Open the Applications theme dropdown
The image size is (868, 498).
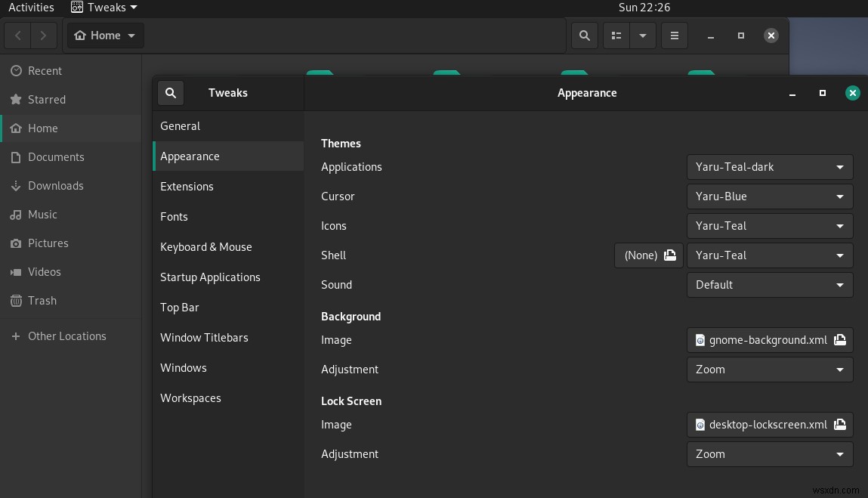tap(769, 166)
